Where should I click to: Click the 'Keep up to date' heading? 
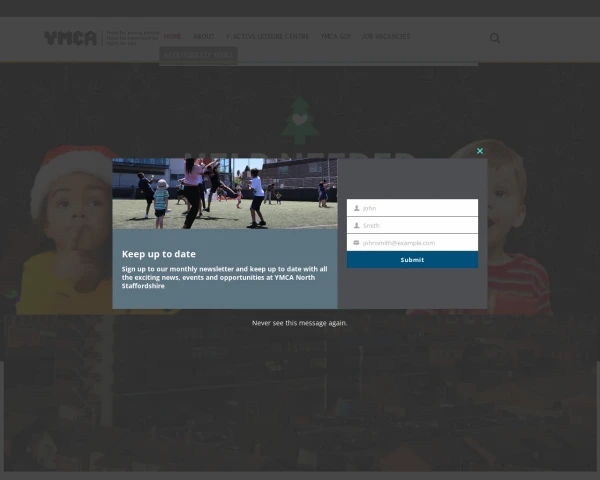click(159, 254)
